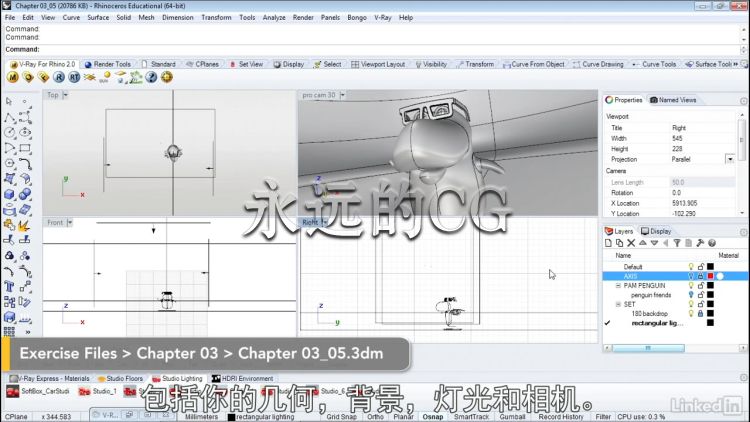
Task: Open Layers panel help icon
Action: (712, 243)
